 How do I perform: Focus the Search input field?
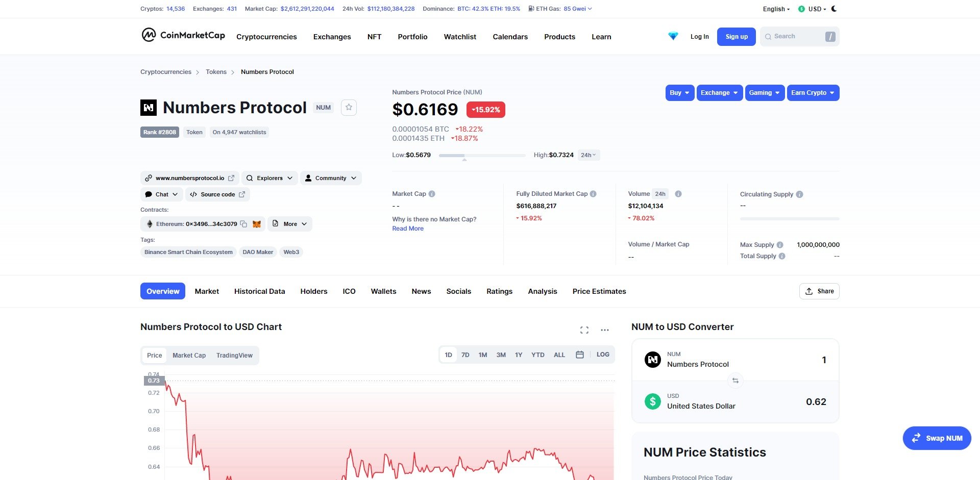click(799, 37)
